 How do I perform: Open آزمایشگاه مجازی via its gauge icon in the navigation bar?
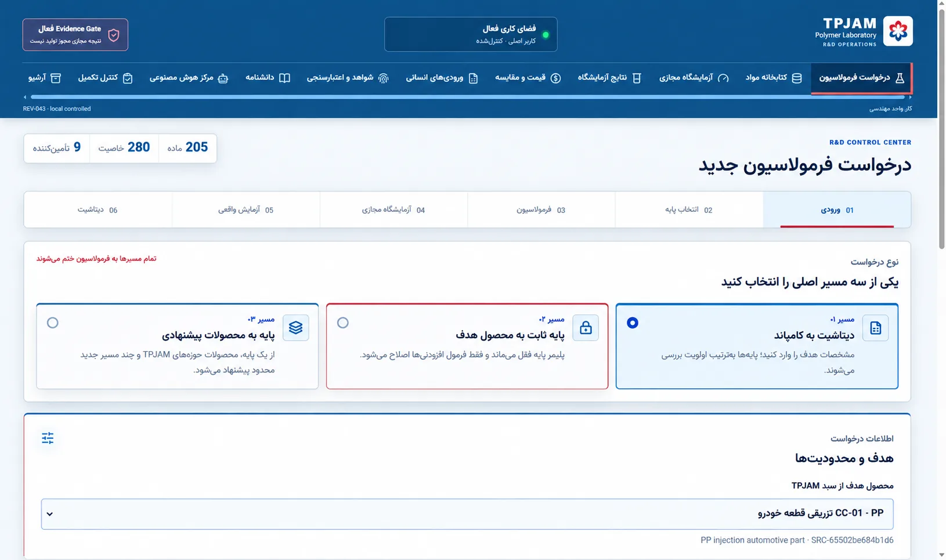(x=723, y=78)
